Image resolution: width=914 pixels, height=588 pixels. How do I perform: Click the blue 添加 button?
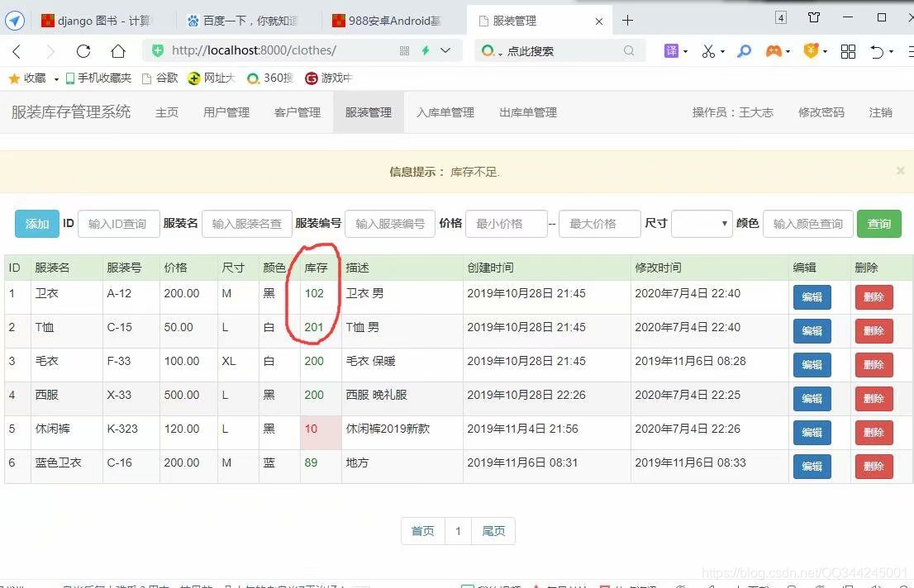click(36, 224)
